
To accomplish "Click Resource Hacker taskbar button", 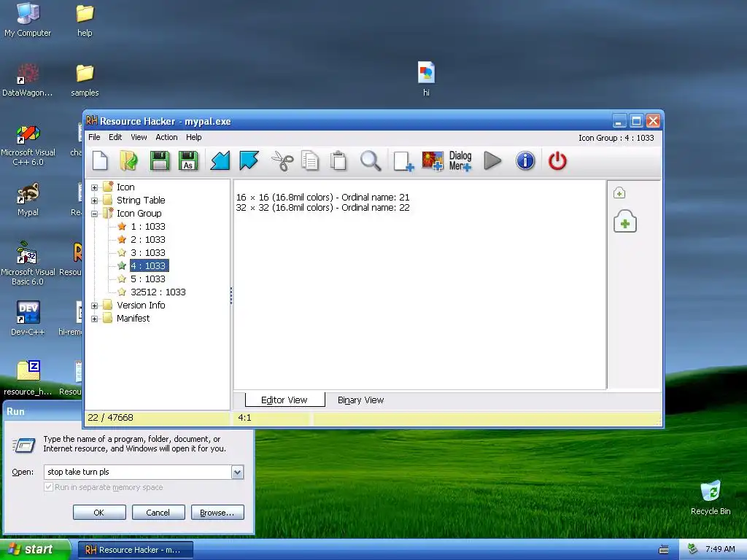I will click(x=135, y=550).
